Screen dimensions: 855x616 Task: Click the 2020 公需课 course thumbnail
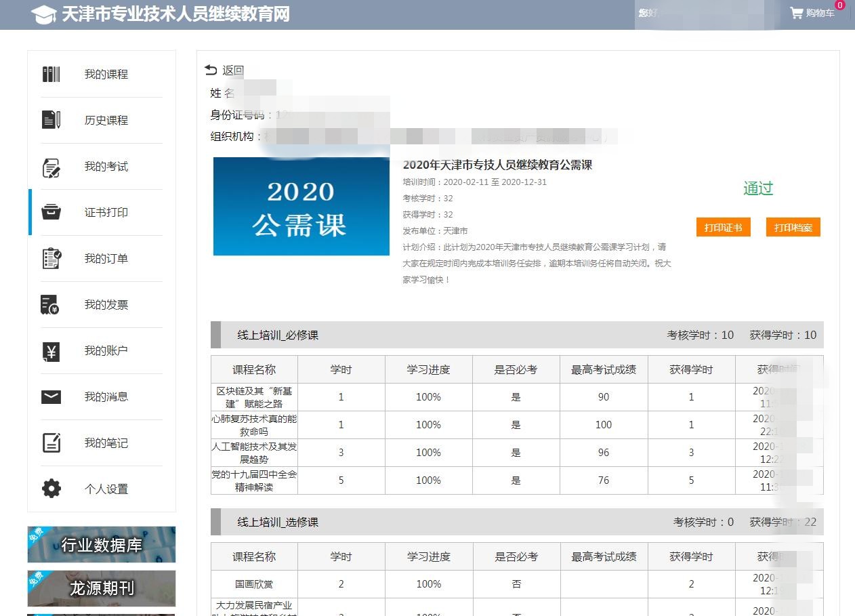pos(301,207)
